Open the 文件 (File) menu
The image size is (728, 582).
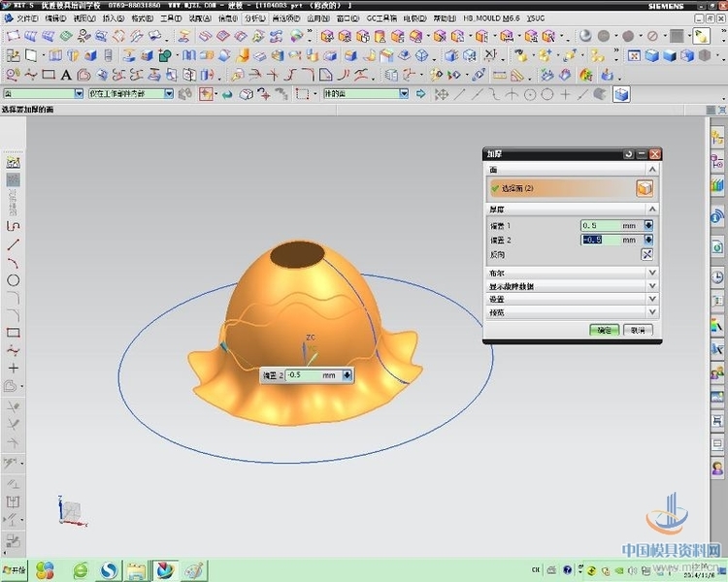(25, 18)
